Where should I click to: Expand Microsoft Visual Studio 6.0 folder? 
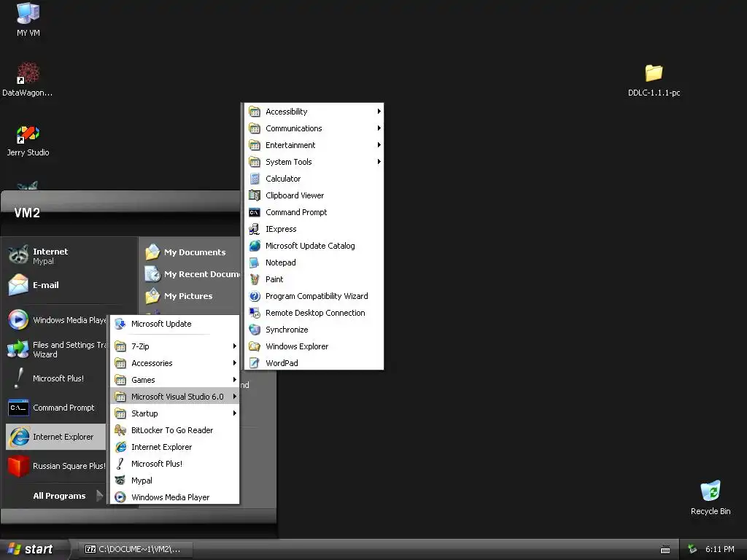coord(175,397)
